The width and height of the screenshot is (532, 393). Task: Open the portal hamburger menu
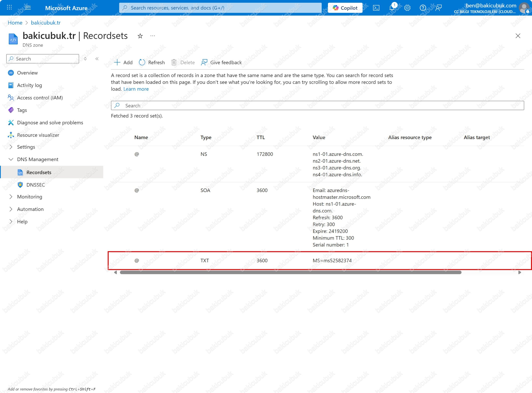[28, 7]
